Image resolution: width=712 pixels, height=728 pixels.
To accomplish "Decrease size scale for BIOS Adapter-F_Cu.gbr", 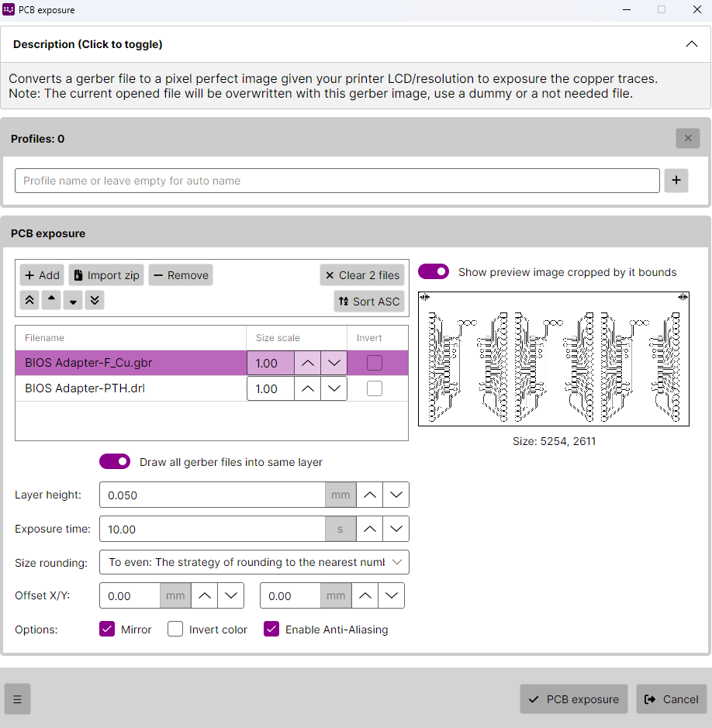I will [334, 363].
